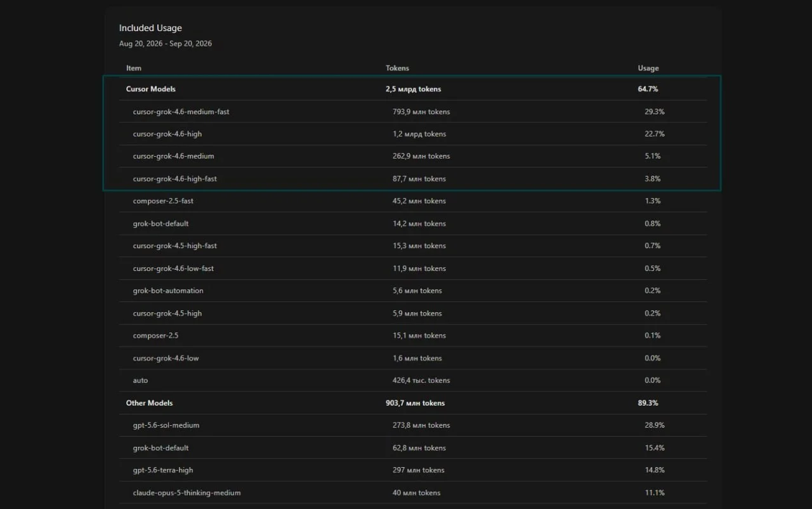The height and width of the screenshot is (509, 812).
Task: Select "grok-bot-default" in the 14,2 млн tokens row
Action: (161, 223)
